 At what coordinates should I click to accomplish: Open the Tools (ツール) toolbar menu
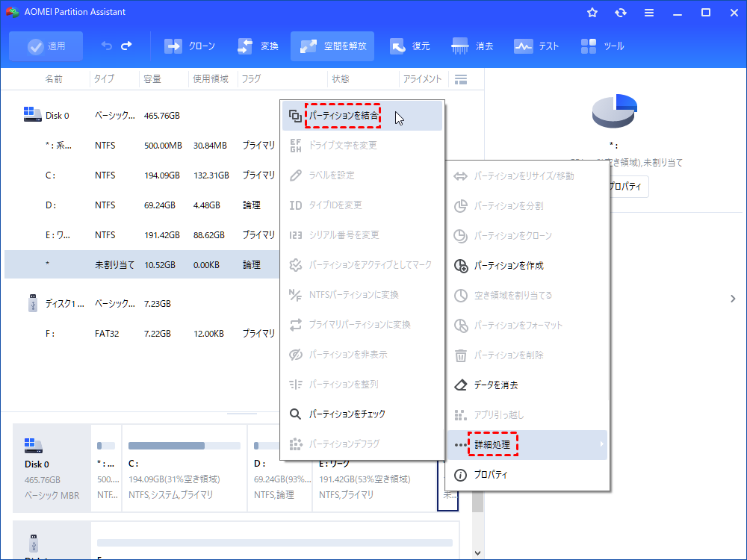(x=602, y=46)
